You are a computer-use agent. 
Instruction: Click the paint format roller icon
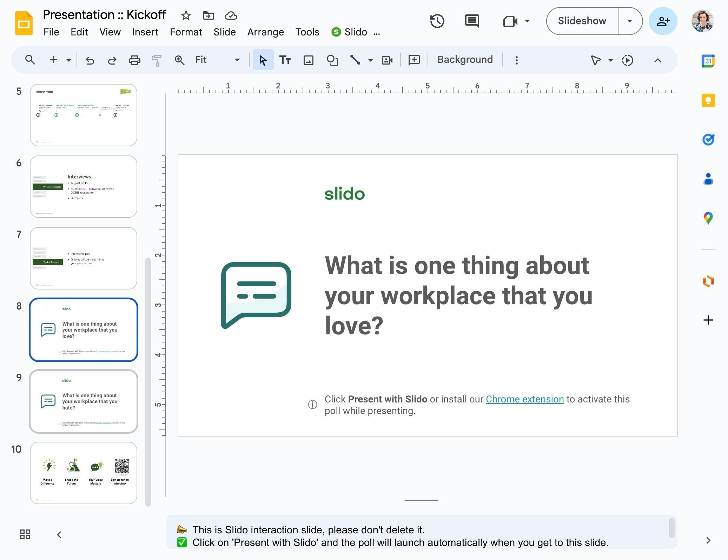click(x=157, y=60)
